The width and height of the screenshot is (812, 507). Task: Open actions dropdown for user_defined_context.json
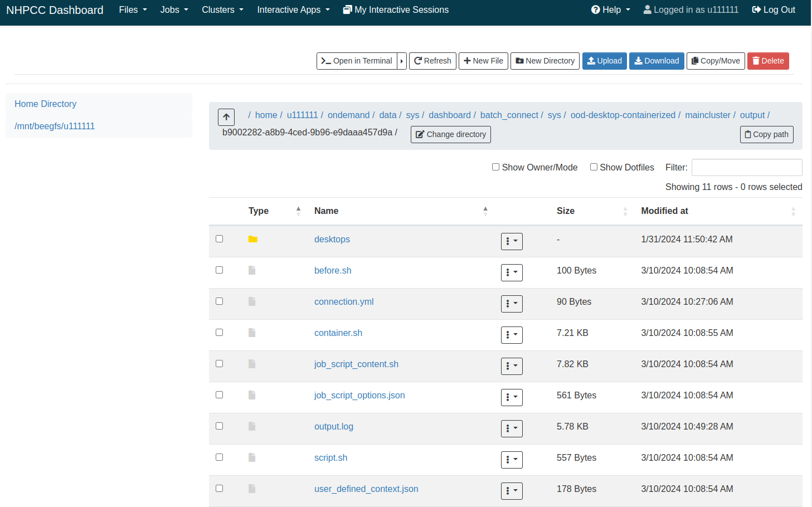[512, 491]
